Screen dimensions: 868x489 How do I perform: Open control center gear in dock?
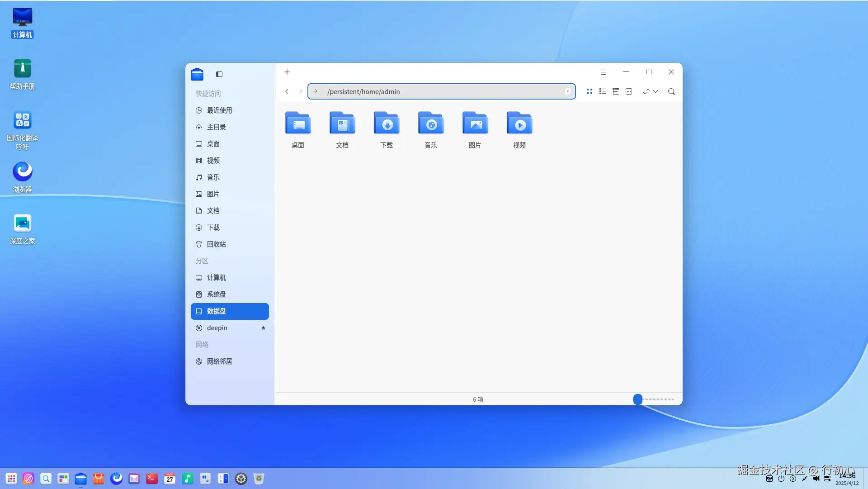pos(241,479)
